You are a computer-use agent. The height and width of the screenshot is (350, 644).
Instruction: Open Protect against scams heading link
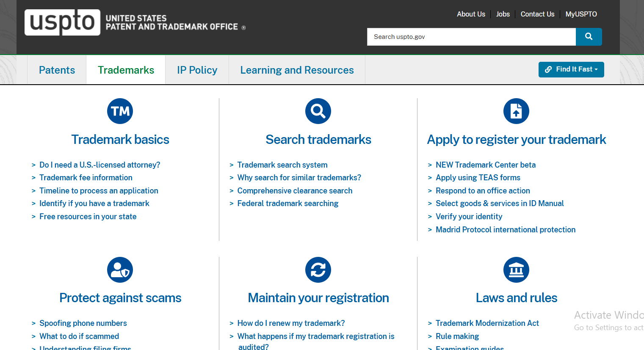point(120,298)
